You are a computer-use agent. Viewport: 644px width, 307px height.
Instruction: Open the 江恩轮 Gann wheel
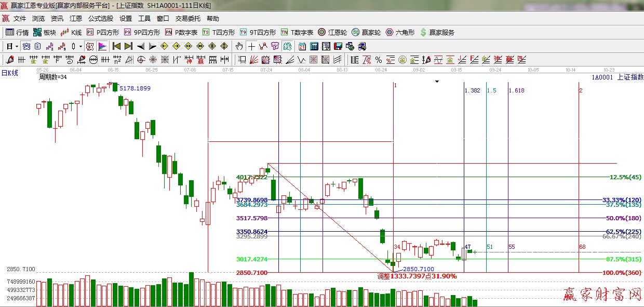point(332,32)
